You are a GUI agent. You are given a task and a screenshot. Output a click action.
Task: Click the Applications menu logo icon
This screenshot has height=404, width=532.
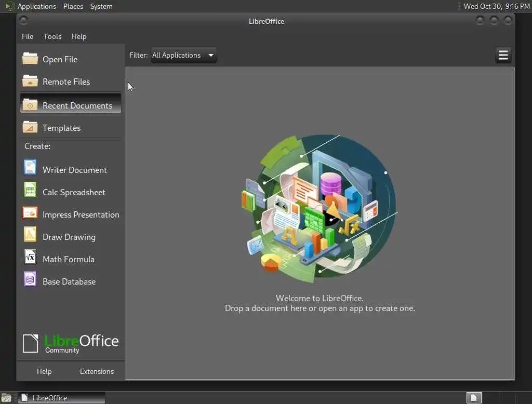point(9,6)
